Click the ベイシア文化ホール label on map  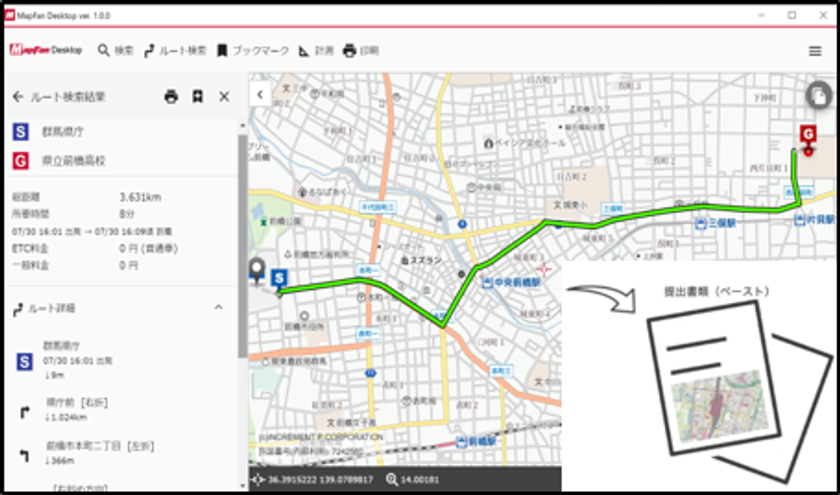[x=524, y=144]
